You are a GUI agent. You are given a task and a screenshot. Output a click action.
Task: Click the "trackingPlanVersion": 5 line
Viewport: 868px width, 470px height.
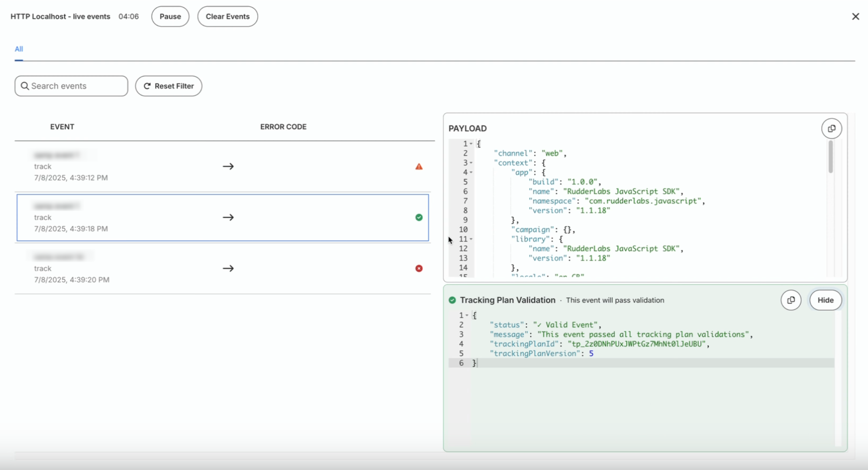[x=541, y=353]
